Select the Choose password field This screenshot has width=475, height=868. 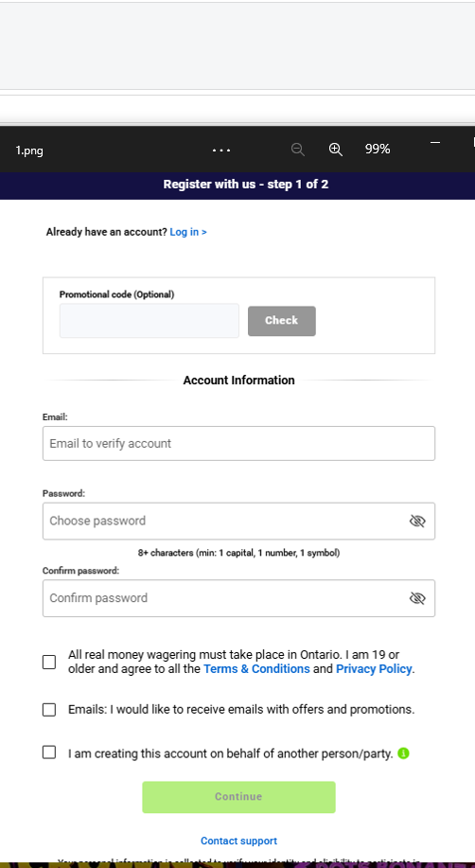(x=238, y=521)
